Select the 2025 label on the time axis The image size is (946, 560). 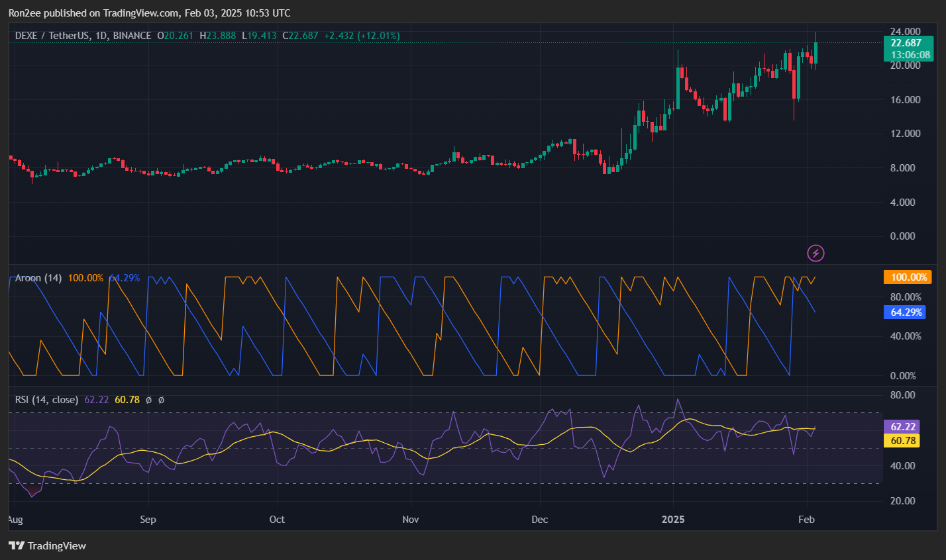[673, 520]
